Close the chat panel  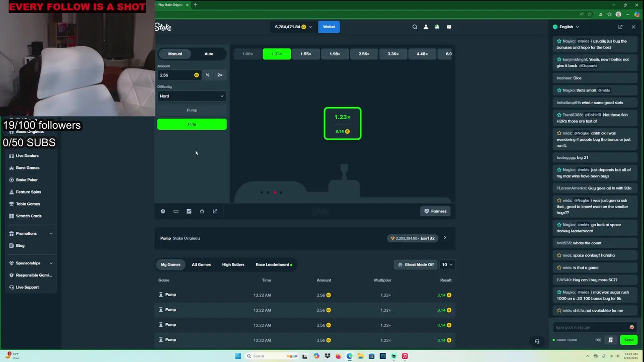pyautogui.click(x=633, y=27)
